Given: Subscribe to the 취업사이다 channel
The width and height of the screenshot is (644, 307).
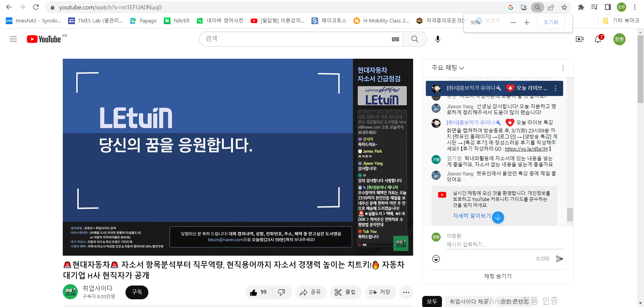Looking at the screenshot, I should point(137,292).
